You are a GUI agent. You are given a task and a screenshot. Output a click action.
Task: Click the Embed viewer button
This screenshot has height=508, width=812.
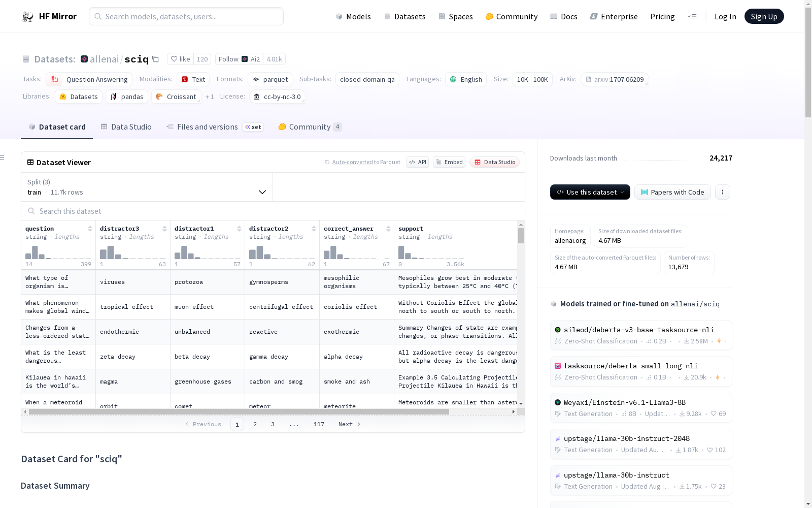point(449,162)
